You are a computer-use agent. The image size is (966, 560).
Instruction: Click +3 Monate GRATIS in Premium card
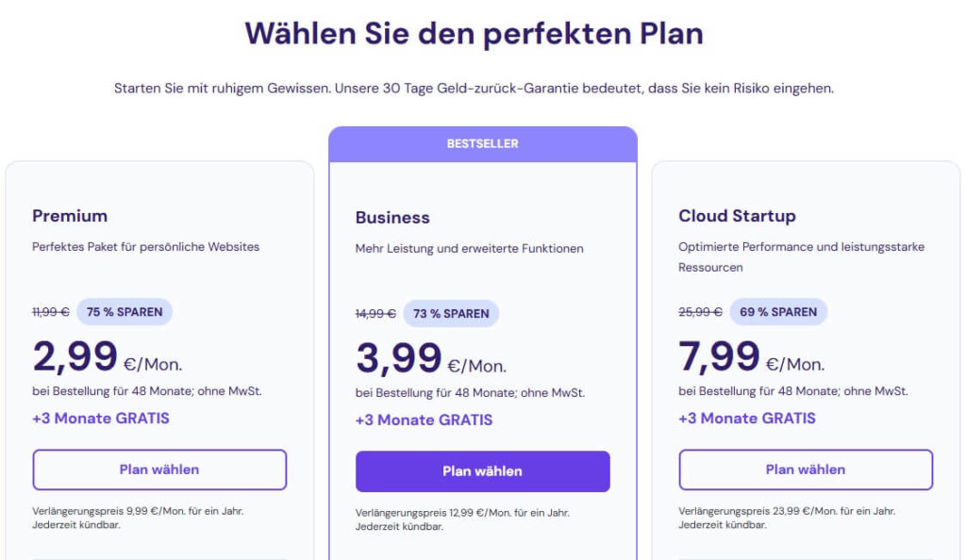(101, 418)
